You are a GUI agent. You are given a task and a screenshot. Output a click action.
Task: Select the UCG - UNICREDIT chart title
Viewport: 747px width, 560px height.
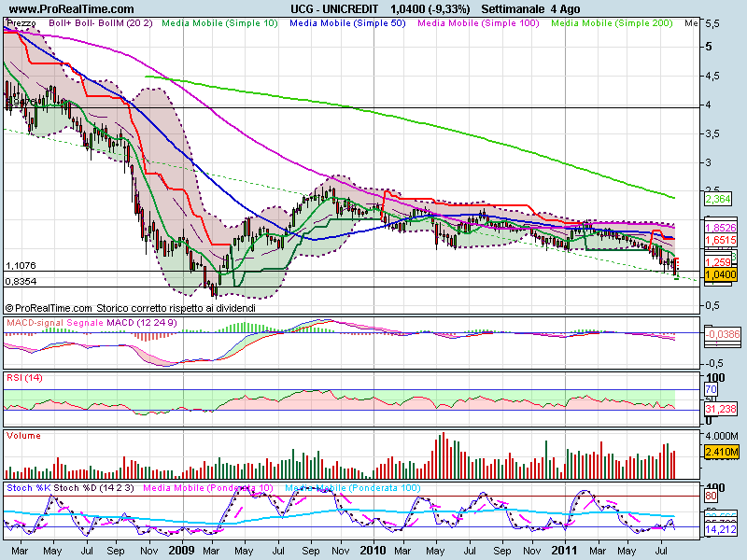point(334,8)
